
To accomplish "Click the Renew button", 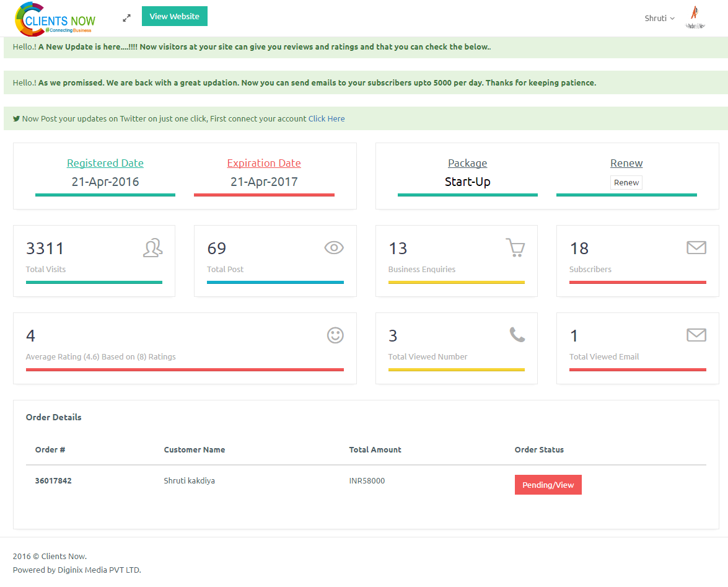I will (626, 182).
